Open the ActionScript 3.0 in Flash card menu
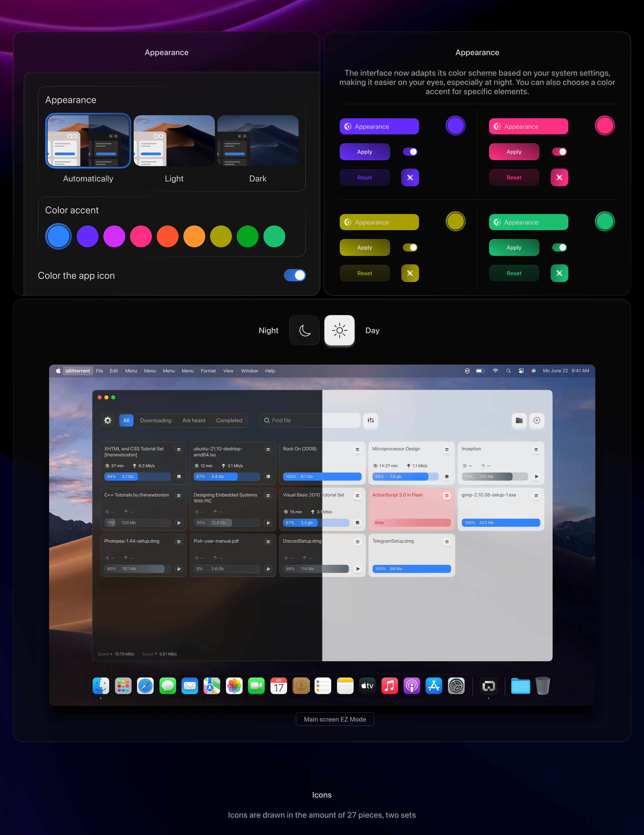Image resolution: width=644 pixels, height=835 pixels. coord(447,496)
